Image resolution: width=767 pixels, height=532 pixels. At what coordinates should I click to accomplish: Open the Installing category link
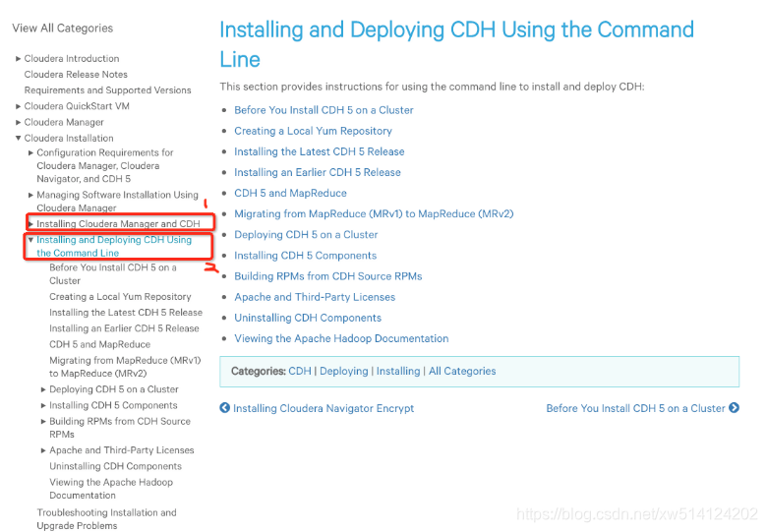[398, 371]
